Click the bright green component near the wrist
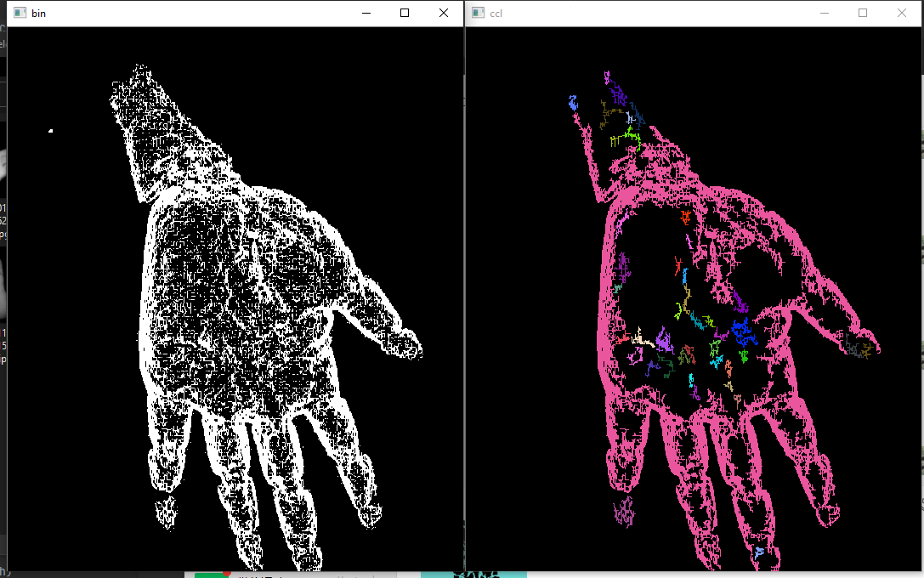This screenshot has height=578, width=924. point(630,135)
